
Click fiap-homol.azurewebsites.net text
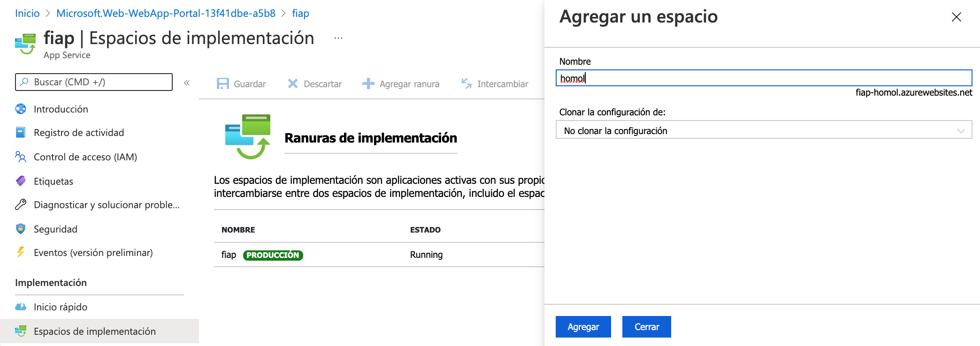tap(914, 92)
